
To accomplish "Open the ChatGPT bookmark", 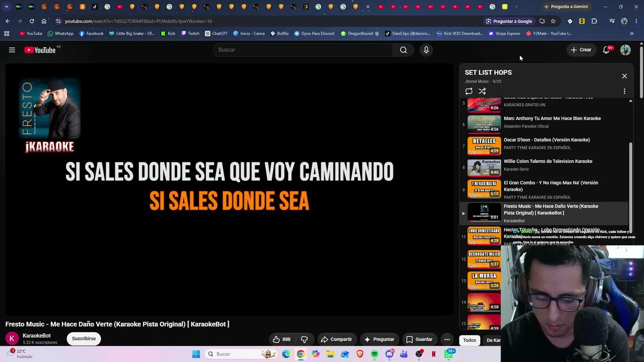I will [216, 34].
